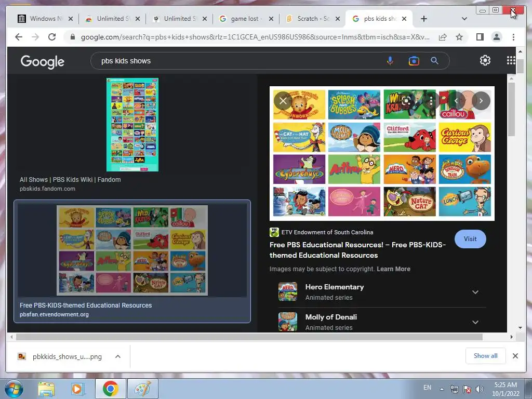Viewport: 532px width, 399px height.
Task: Open download options for pbkkids_shows png
Action: 118,356
